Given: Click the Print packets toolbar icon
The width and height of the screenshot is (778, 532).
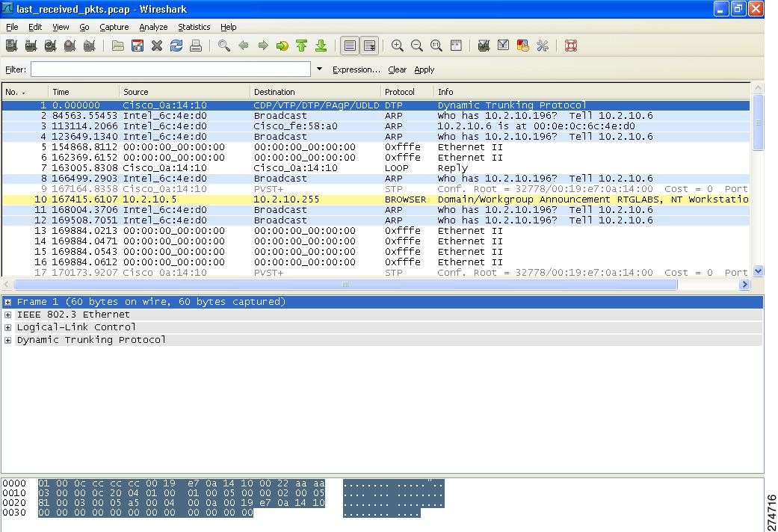Looking at the screenshot, I should pos(196,46).
